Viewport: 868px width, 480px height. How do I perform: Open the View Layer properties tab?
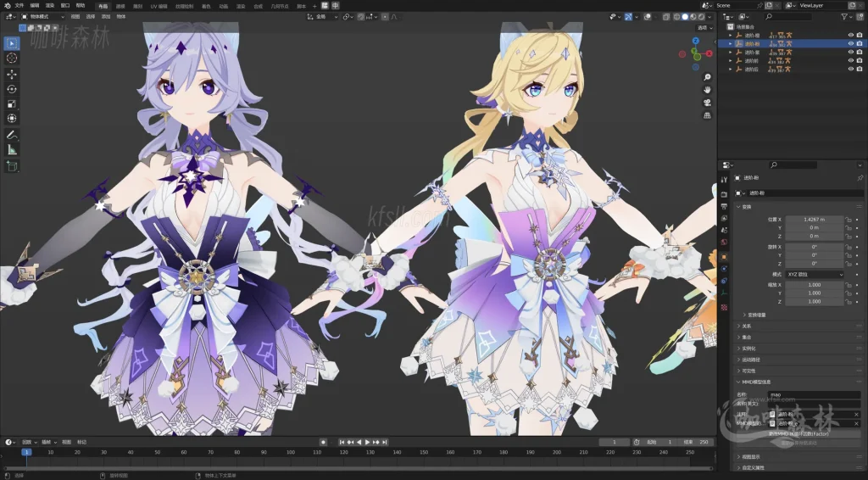(724, 218)
